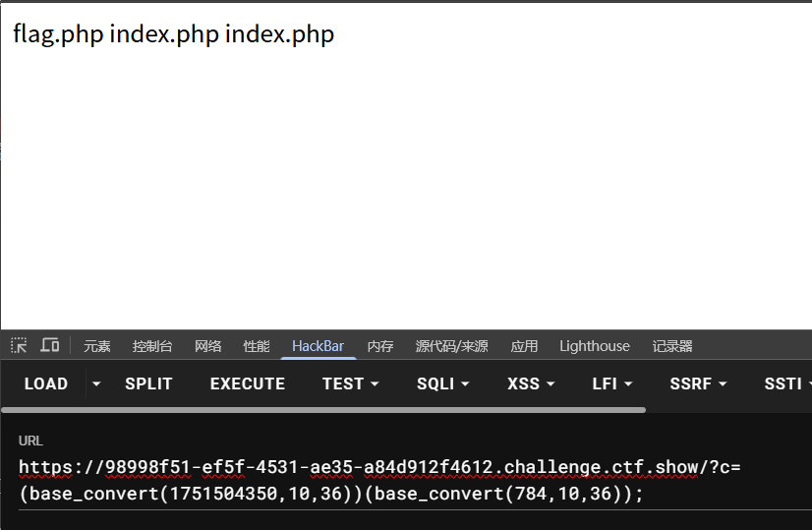Open the XSS dropdown menu
812x530 pixels.
[x=531, y=383]
